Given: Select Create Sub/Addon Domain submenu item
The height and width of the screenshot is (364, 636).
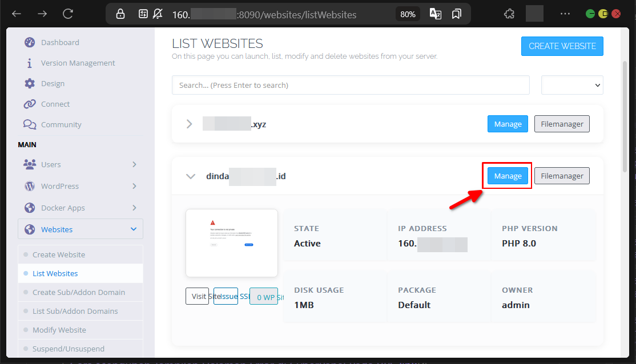Looking at the screenshot, I should tap(80, 292).
